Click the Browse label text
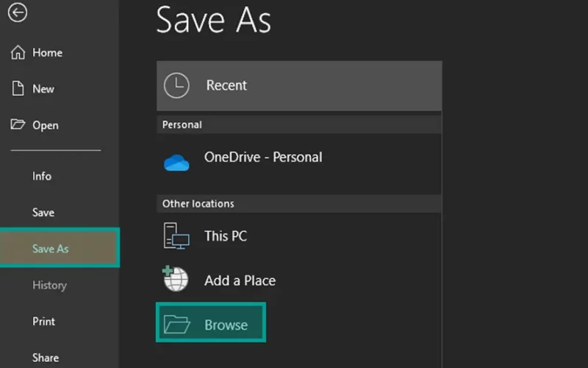This screenshot has width=588, height=368. [x=226, y=325]
